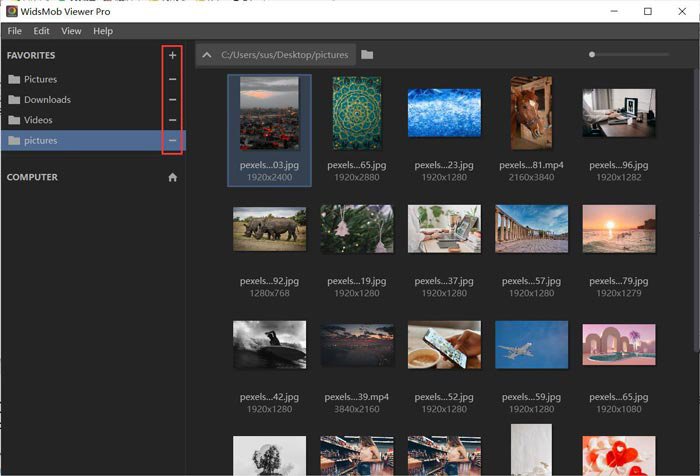
Task: Click the vertical scrollbar of the thumbnail grid
Action: (x=696, y=210)
